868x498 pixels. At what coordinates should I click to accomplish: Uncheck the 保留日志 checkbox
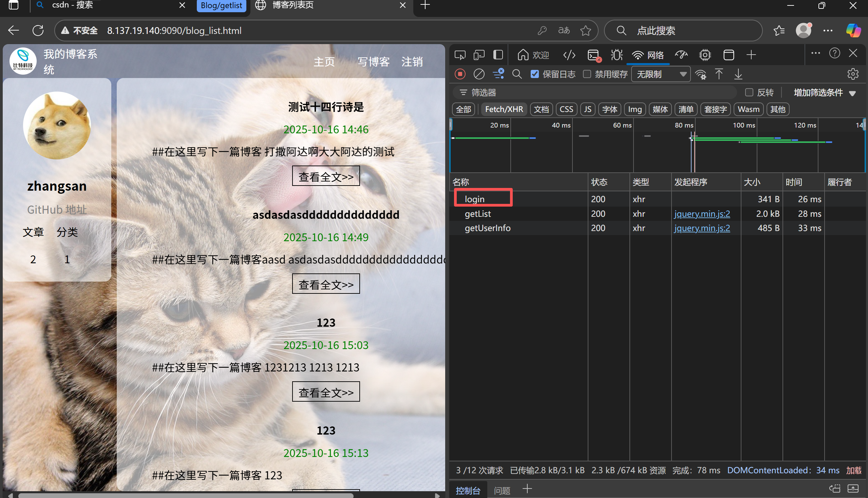pos(534,74)
